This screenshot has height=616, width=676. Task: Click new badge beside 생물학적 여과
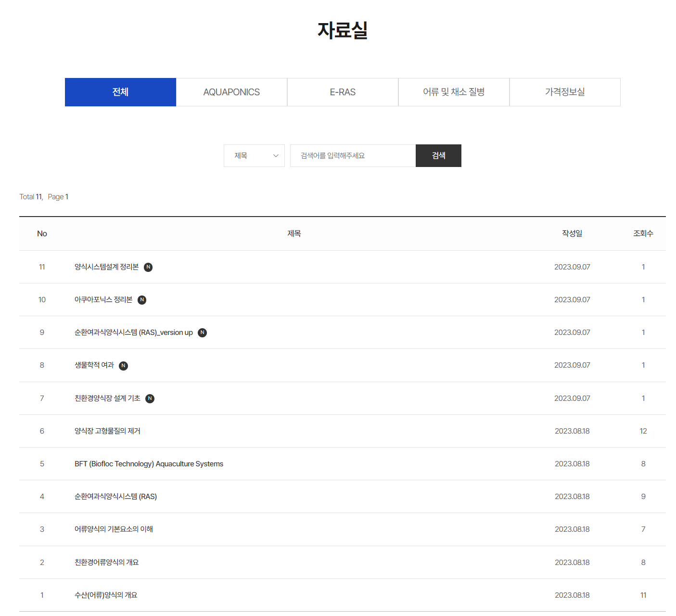click(x=124, y=366)
